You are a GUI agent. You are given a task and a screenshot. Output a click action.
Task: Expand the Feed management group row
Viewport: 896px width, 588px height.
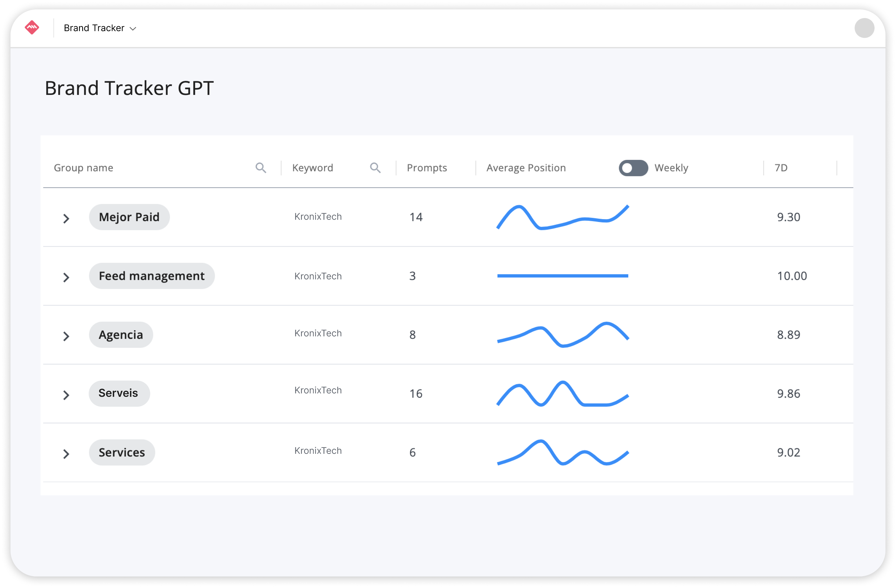(x=66, y=277)
